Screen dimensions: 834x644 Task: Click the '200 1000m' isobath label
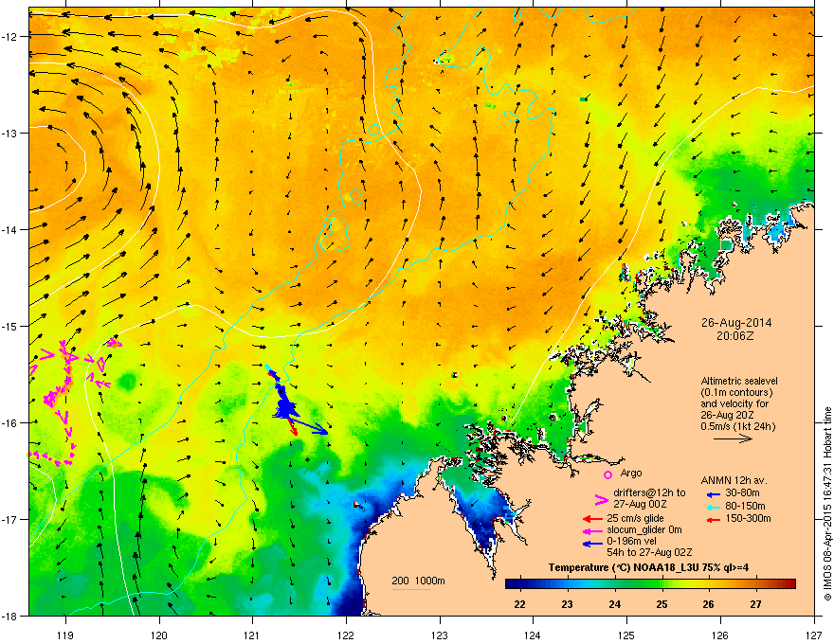418,581
